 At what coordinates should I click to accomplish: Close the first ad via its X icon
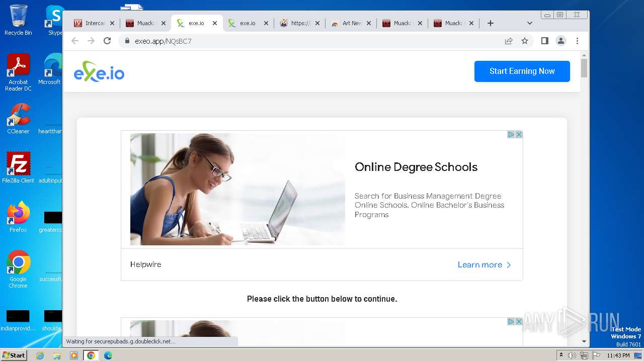[x=519, y=134]
